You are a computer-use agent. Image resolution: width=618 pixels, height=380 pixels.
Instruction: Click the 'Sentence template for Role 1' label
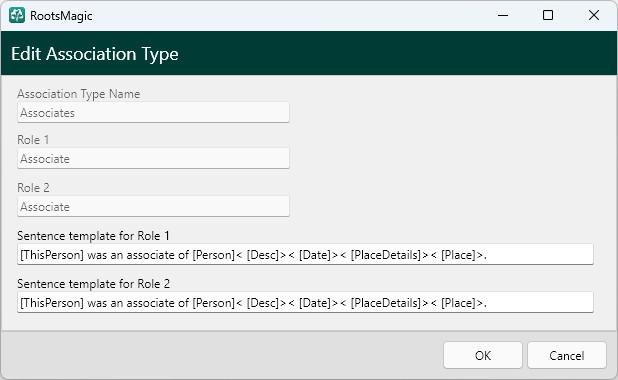tap(93, 236)
